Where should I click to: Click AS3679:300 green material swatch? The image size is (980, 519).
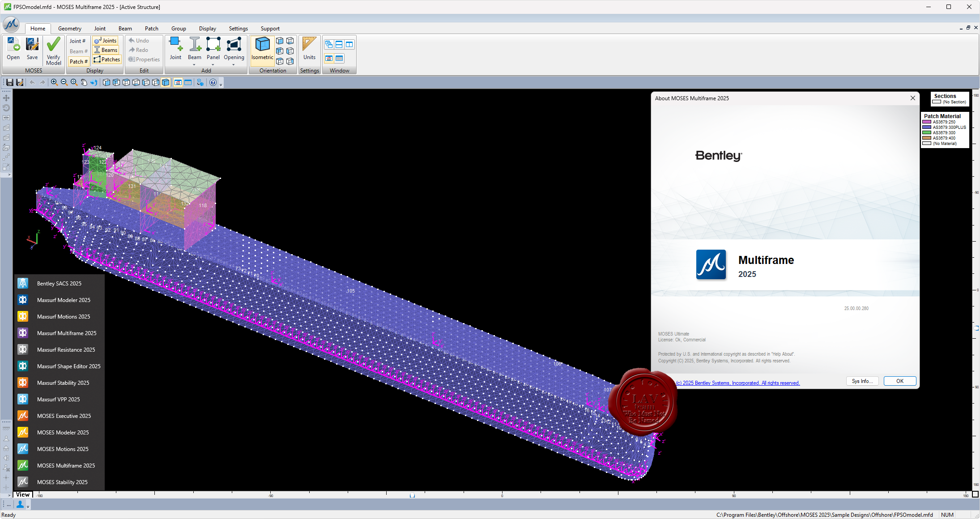[927, 132]
